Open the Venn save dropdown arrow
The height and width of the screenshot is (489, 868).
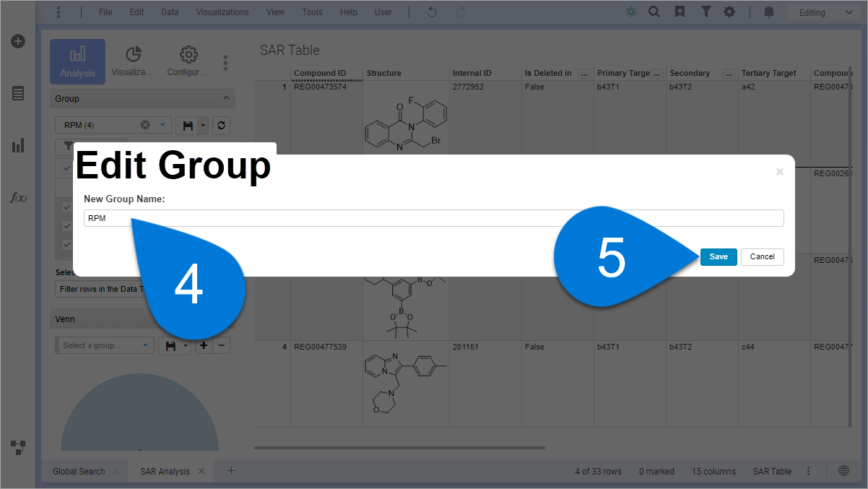pos(186,346)
